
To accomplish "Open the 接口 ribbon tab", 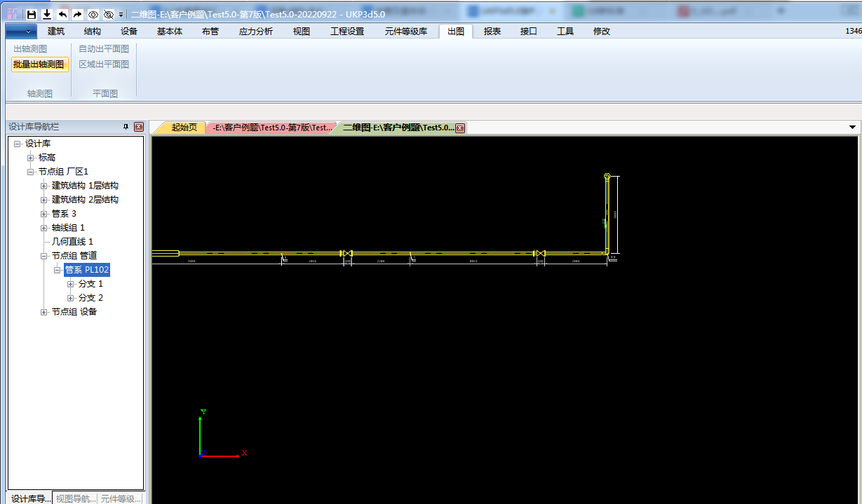I will pos(529,31).
